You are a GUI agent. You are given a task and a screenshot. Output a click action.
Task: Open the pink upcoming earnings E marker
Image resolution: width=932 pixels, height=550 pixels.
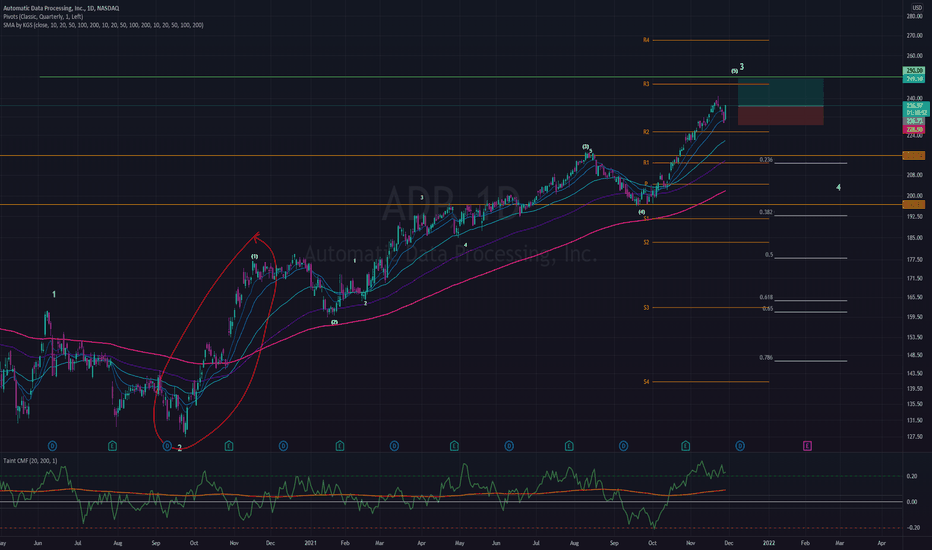pos(807,445)
